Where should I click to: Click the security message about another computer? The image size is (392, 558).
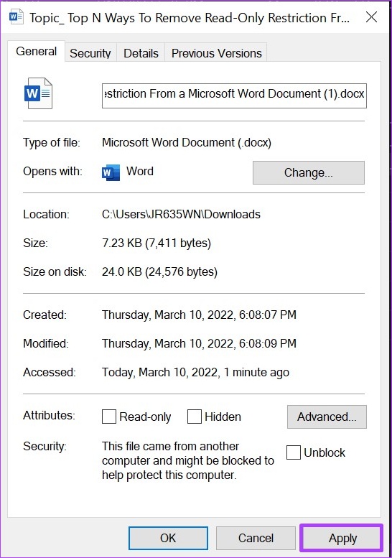tap(188, 460)
